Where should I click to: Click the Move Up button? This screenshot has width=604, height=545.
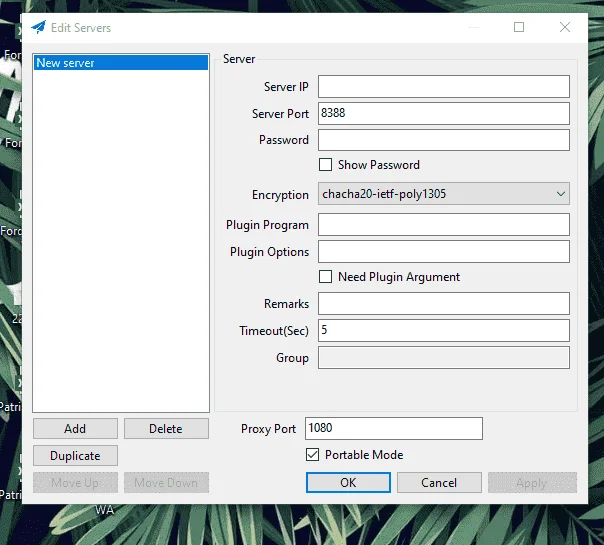tap(75, 483)
